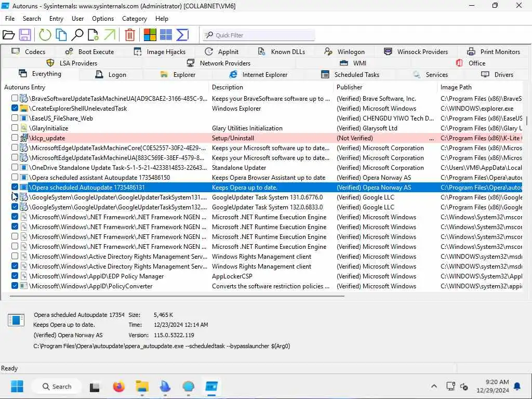
Task: Uncheck the Opera scheduled Autoupdate 1735486131 checkbox
Action: click(15, 187)
